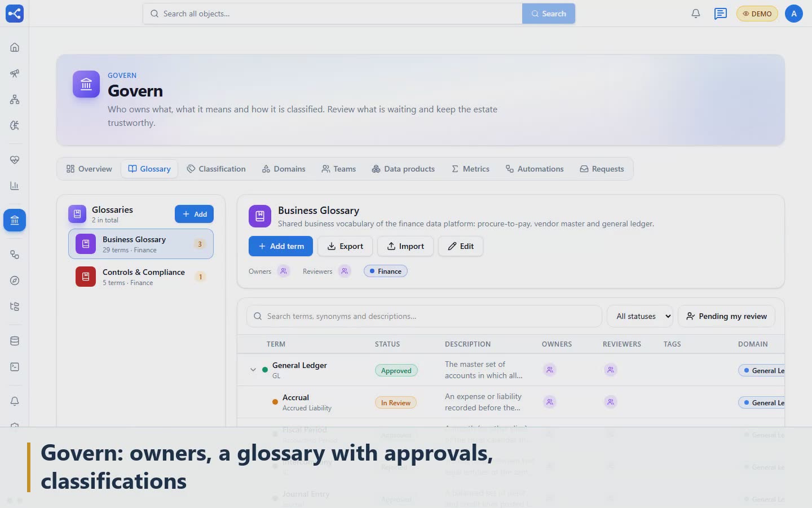Click the telescope icon in the sidebar

click(x=15, y=73)
